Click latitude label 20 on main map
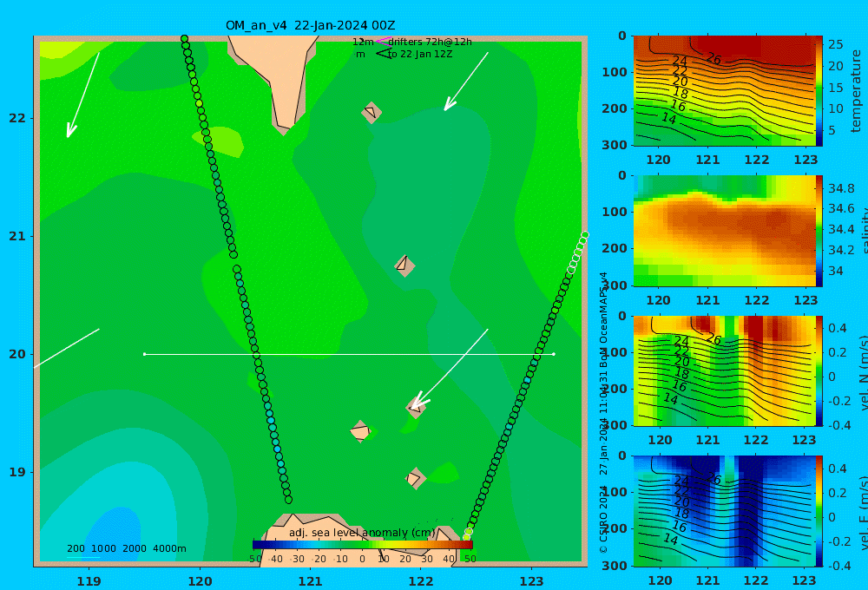Screen dimensions: 868x590 pos(17,354)
